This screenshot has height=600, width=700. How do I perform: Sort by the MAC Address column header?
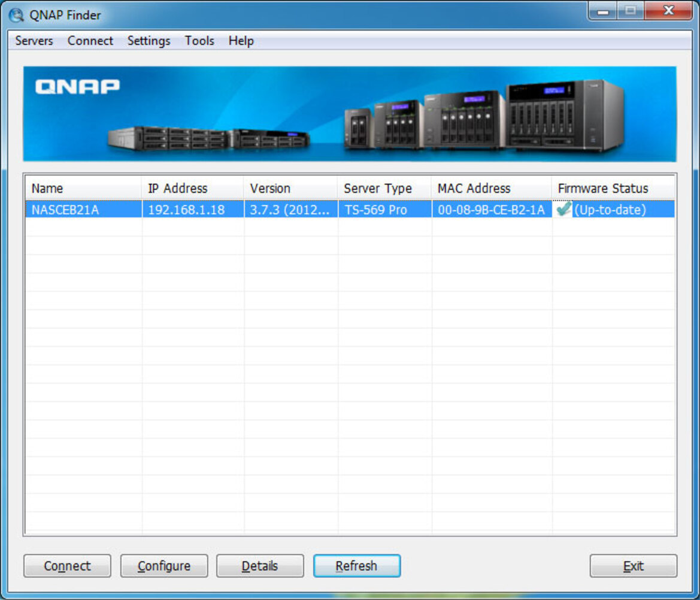pos(492,188)
